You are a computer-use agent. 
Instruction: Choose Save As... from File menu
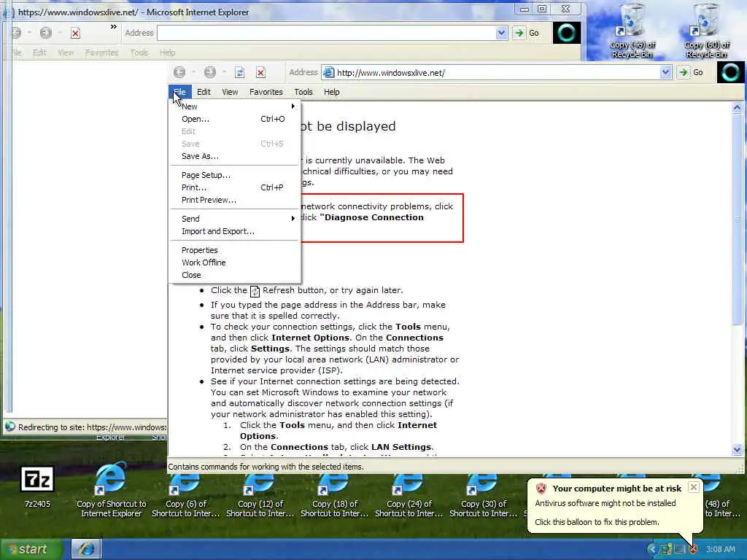236,156
